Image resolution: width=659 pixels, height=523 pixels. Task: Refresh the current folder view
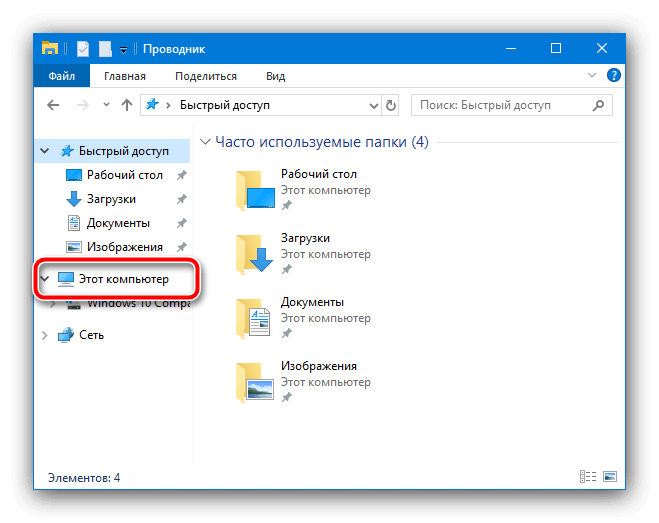click(390, 105)
